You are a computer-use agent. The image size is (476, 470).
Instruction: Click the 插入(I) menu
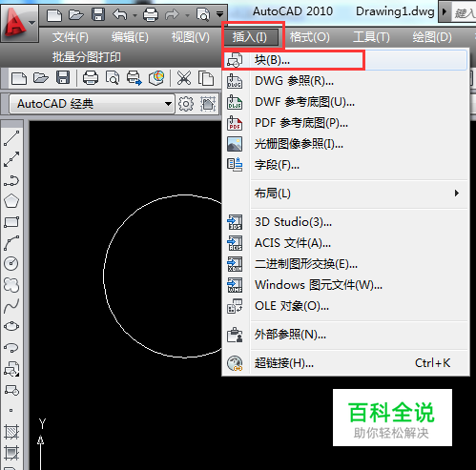[x=251, y=37]
